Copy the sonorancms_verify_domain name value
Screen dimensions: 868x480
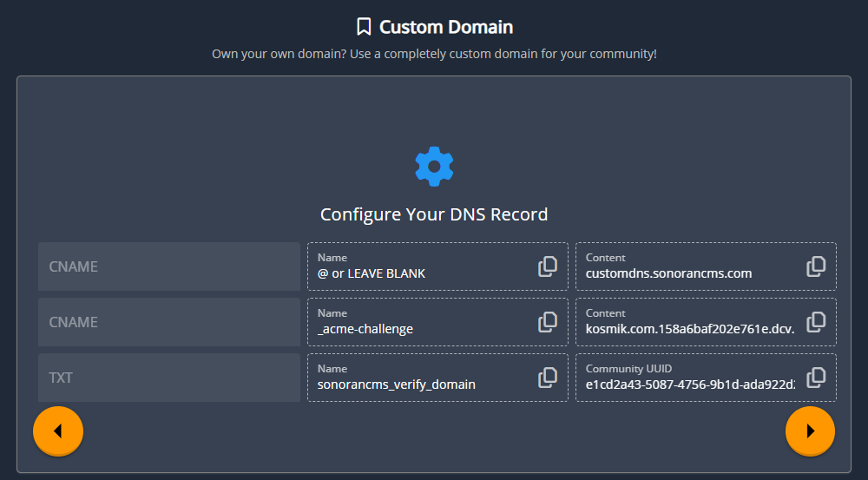pos(548,378)
